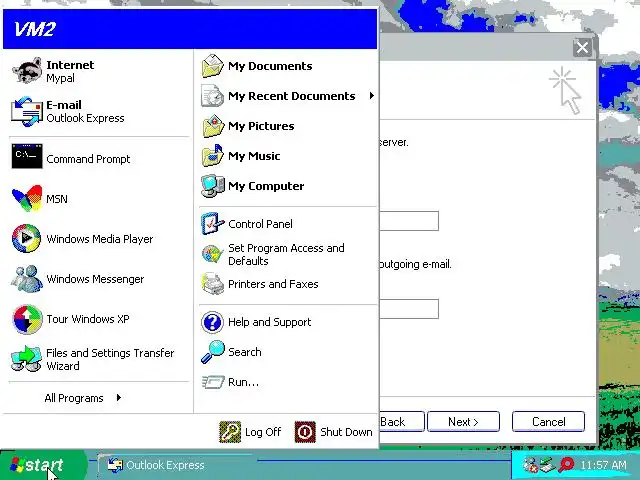Screen dimensions: 640x480
Task: Open the Printers and Faxes icon
Action: pos(213,284)
